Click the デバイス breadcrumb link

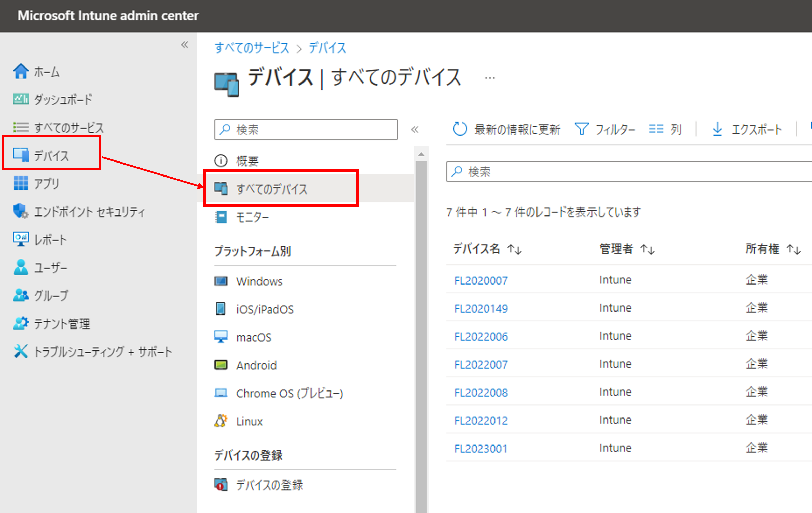327,48
